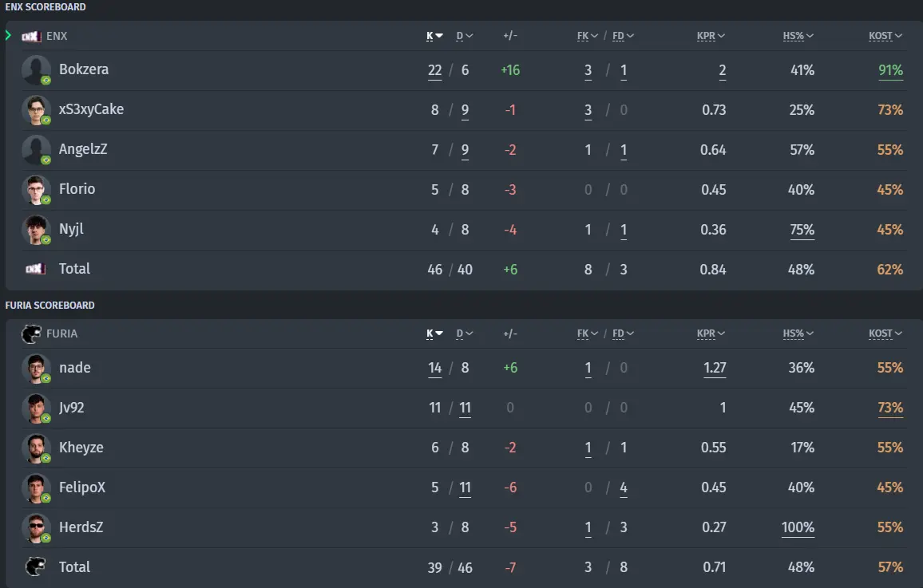Screen dimensions: 923x588
Task: Click the FURIA panther logo in header
Action: 31,334
